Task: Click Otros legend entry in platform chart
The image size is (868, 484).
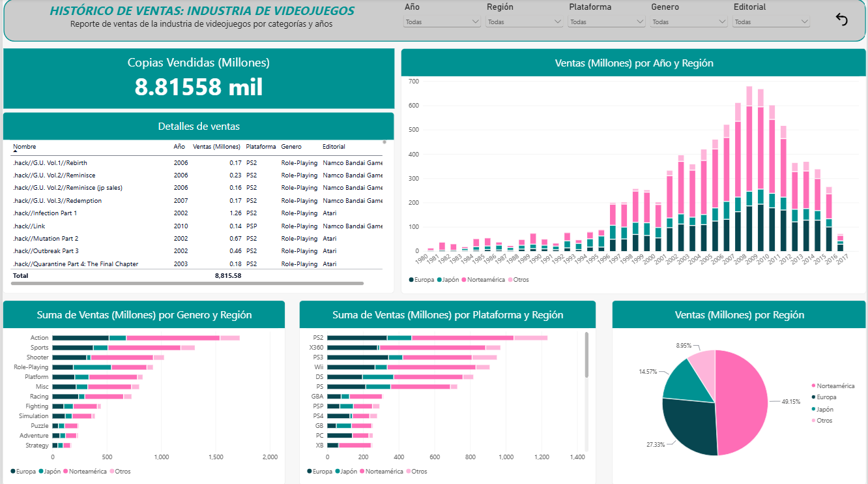Action: [x=416, y=472]
